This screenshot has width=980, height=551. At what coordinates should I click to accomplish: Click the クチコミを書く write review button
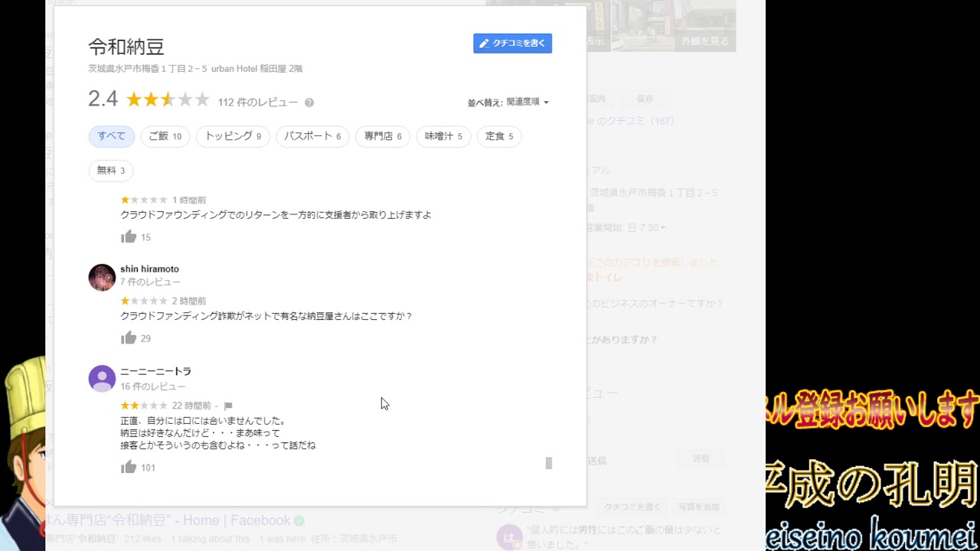tap(512, 44)
